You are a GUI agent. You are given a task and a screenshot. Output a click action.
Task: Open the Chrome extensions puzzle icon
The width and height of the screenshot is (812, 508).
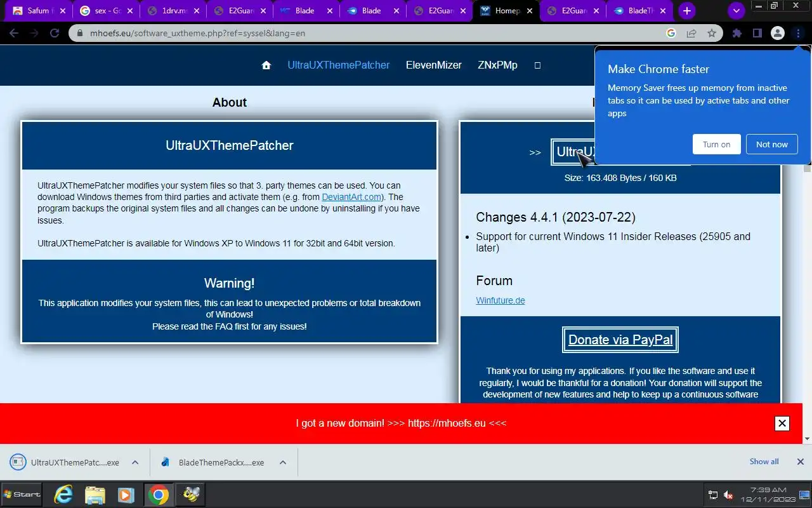737,33
